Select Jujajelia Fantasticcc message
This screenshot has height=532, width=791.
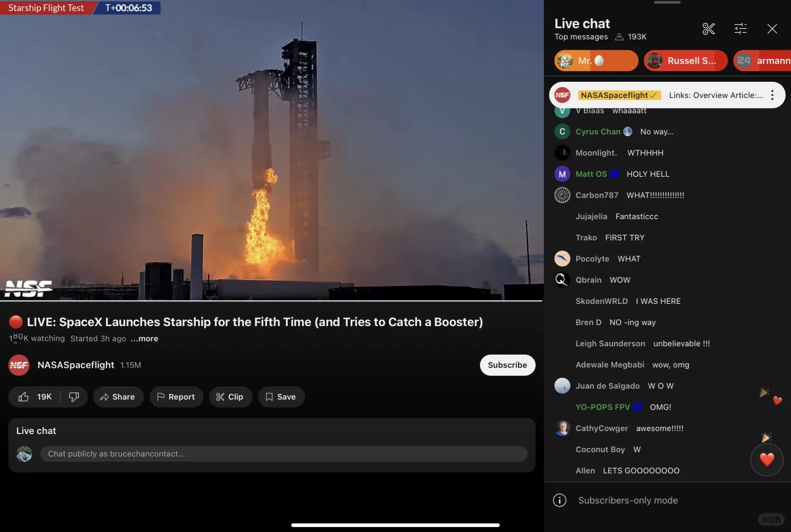point(617,216)
